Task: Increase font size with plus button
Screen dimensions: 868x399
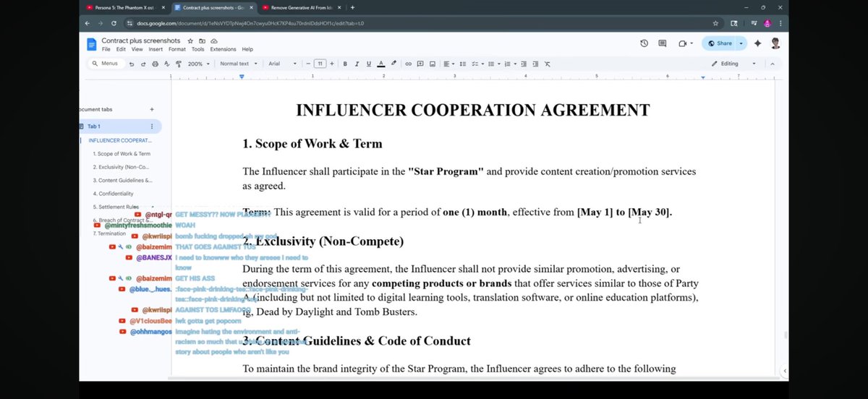Action: pyautogui.click(x=331, y=64)
